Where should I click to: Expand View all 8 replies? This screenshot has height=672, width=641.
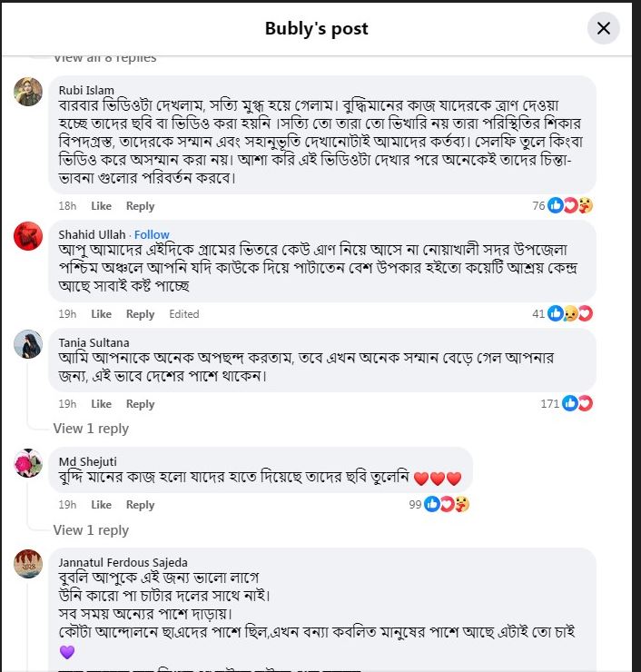104,58
